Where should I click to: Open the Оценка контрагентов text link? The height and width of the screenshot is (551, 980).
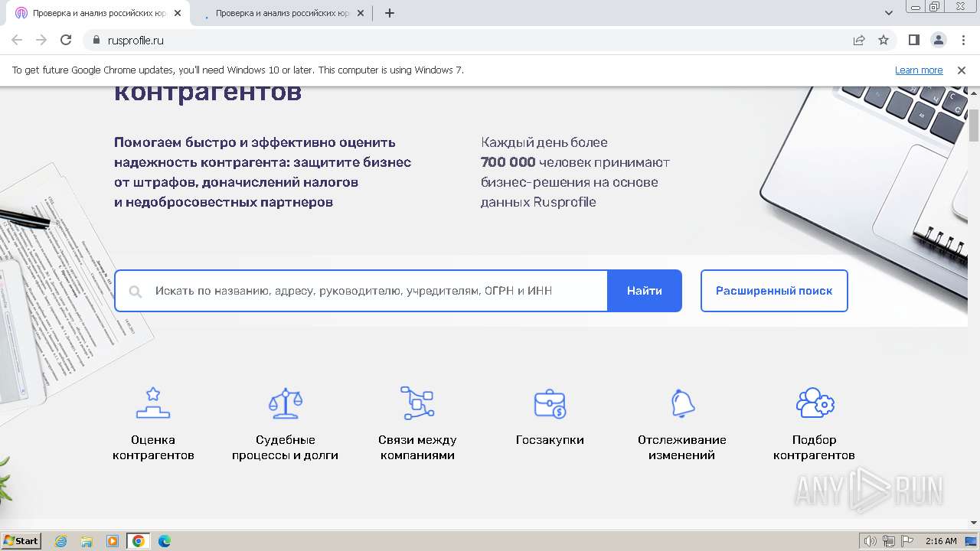[153, 448]
